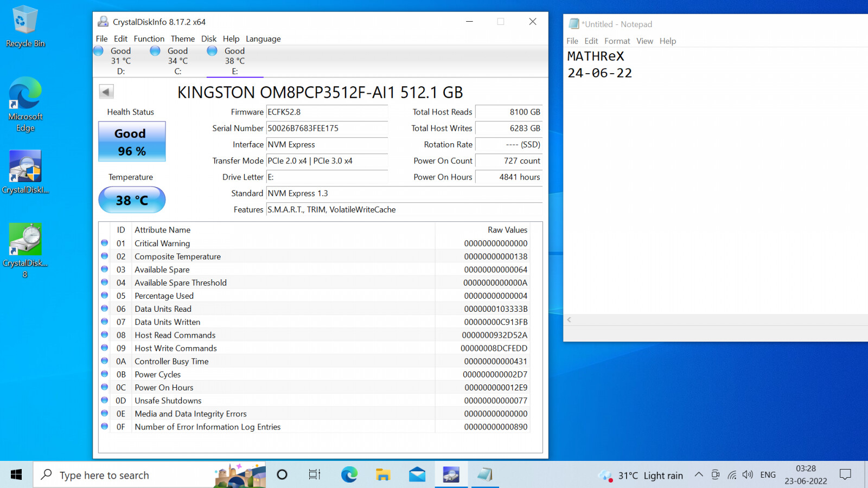The width and height of the screenshot is (868, 488).
Task: Switch to Notepad taskbar icon
Action: tap(485, 475)
